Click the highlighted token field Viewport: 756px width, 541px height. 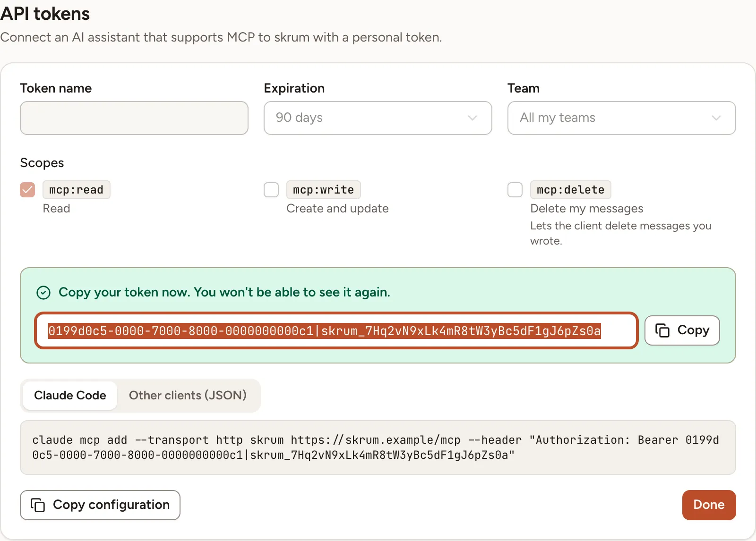336,330
